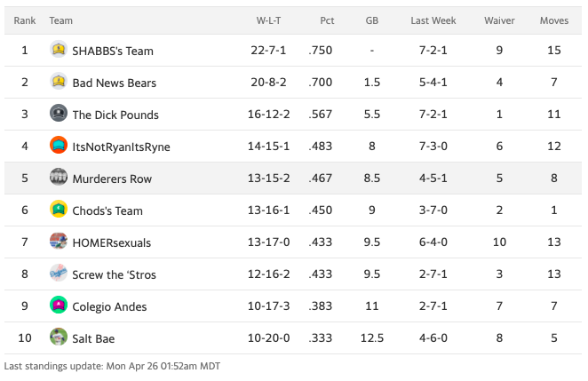This screenshot has width=588, height=381.
Task: Click the Moves column header
Action: [554, 20]
